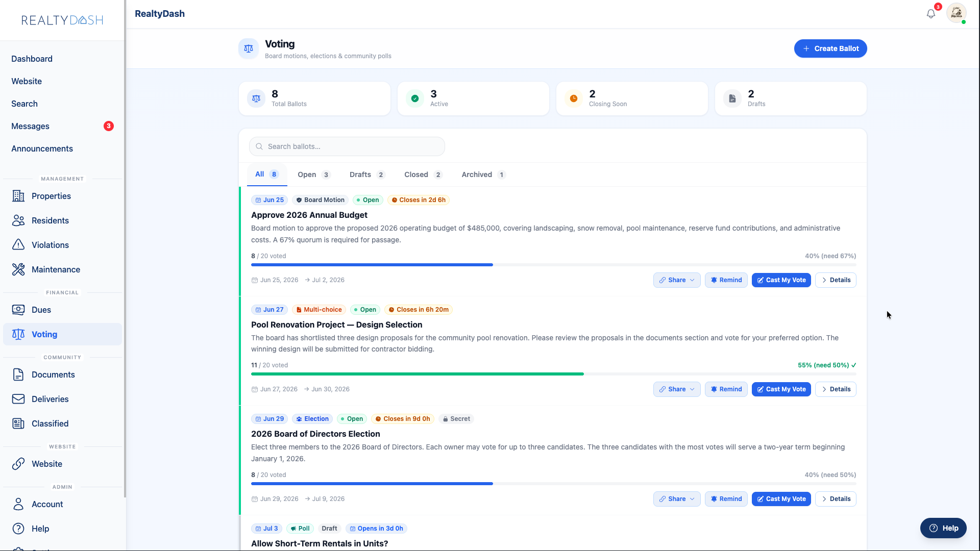980x551 pixels.
Task: Open Details for Pool Renovation Project
Action: [x=836, y=389]
